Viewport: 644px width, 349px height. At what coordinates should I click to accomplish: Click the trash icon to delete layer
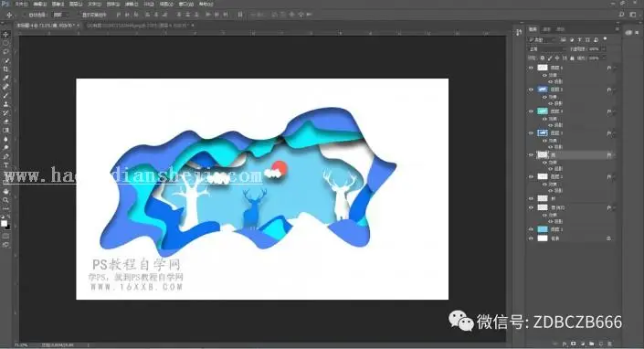609,344
